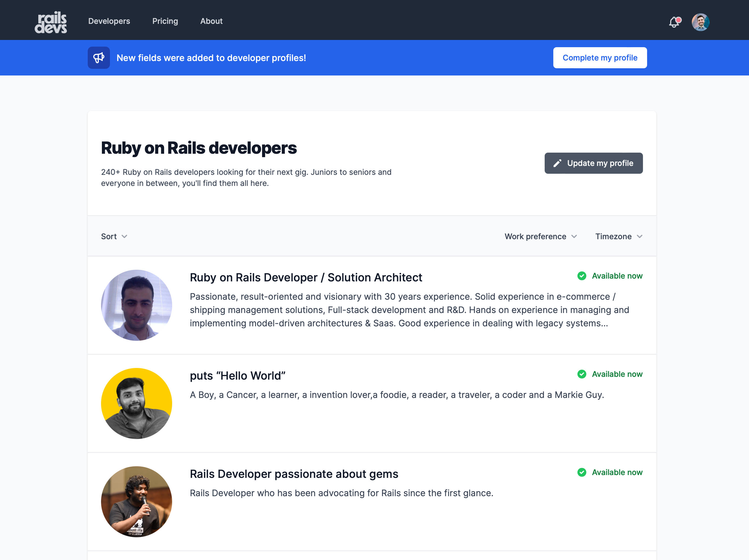This screenshot has height=560, width=749.
Task: Navigate to the About page
Action: pos(211,21)
